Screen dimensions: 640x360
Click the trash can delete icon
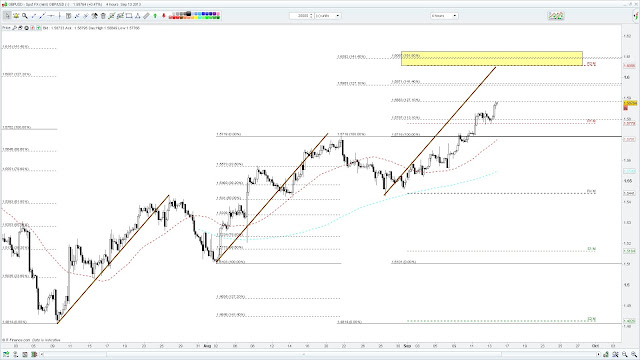point(103,16)
